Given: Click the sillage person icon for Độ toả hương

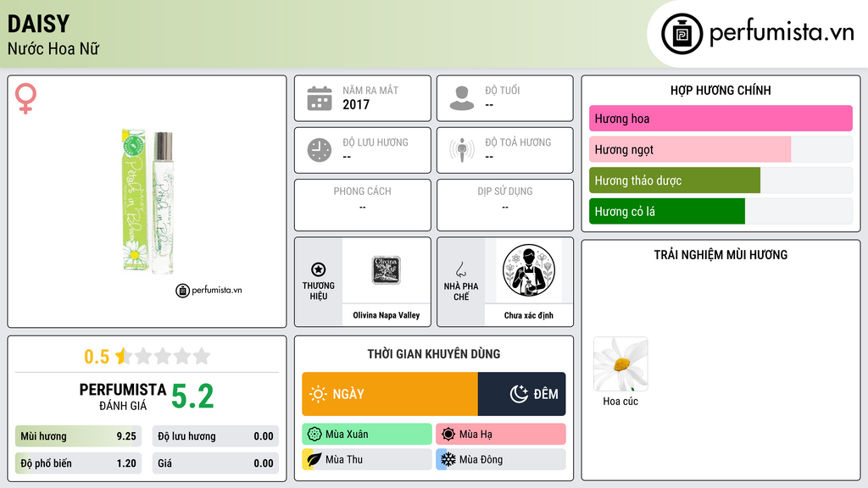Looking at the screenshot, I should point(462,150).
